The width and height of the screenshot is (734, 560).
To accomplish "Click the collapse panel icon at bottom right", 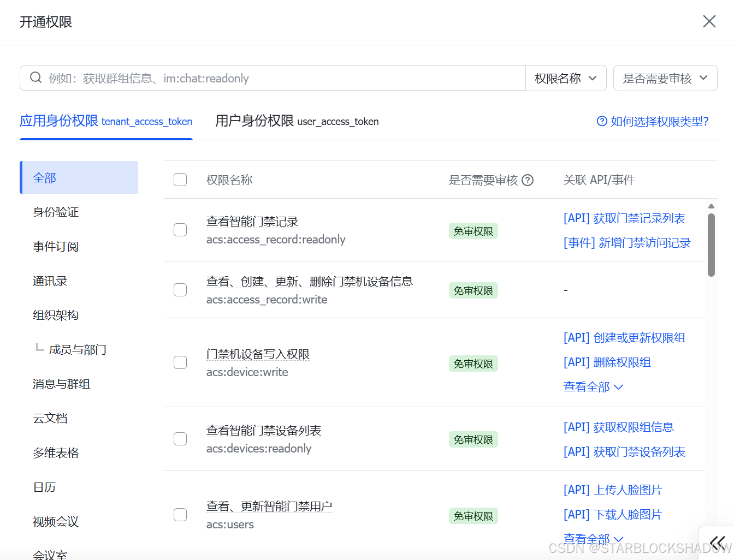I will tap(718, 543).
